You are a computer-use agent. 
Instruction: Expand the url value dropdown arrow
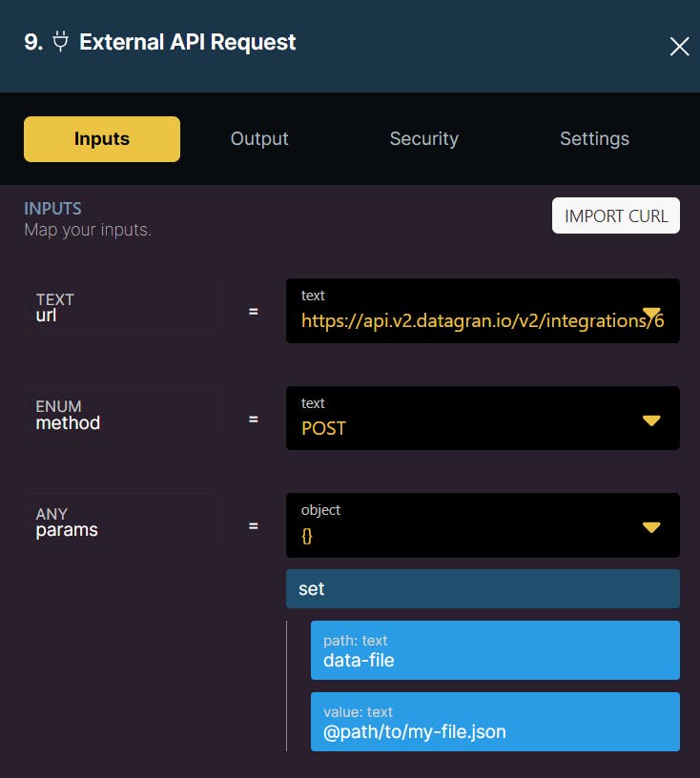coord(651,313)
